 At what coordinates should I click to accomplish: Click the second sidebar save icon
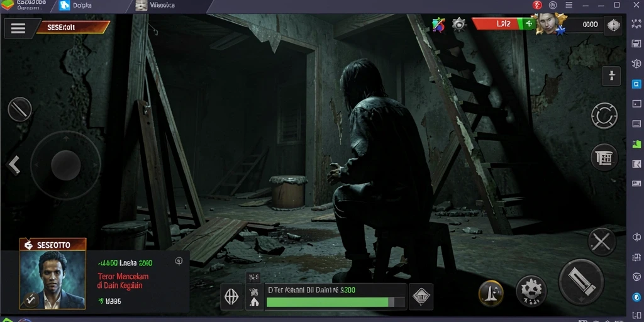click(636, 43)
